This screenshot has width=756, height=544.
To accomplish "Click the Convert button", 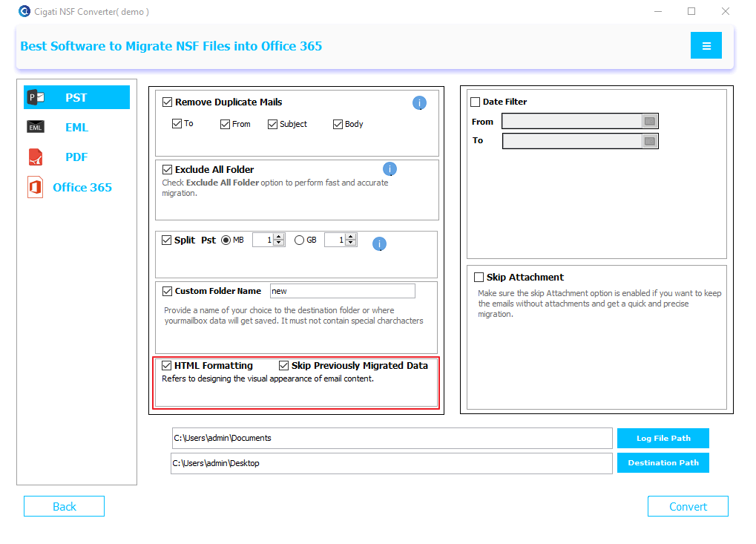I will pos(688,506).
